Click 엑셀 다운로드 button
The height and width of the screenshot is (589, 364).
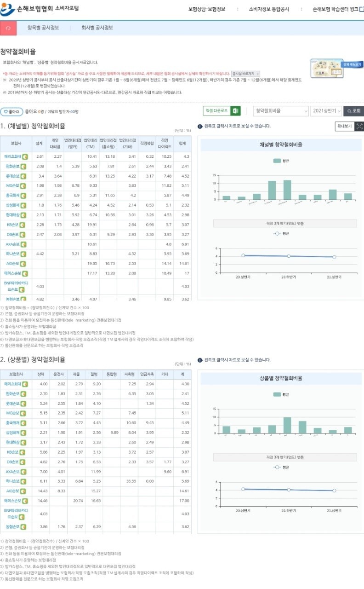pyautogui.click(x=222, y=111)
